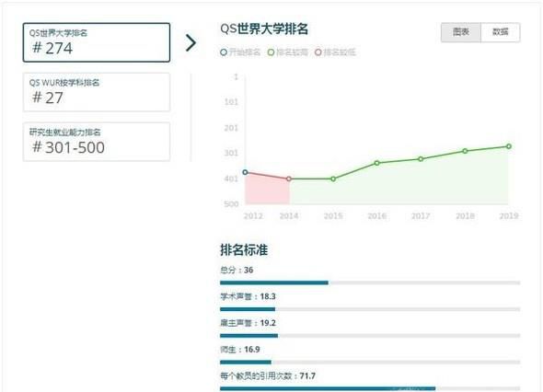Click the 学术声誉 18.3 progress bar
The width and height of the screenshot is (543, 392).
point(370,309)
